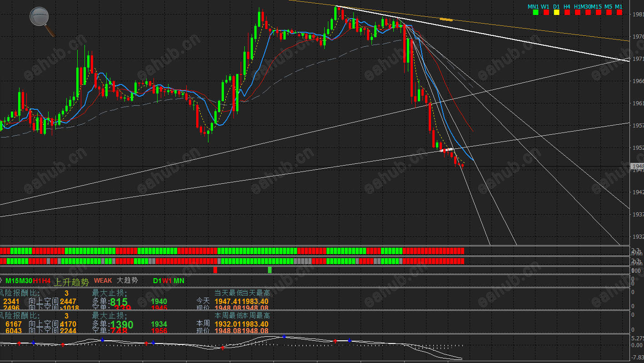
Task: Click the green M15 label in the trend row
Action: 12,281
